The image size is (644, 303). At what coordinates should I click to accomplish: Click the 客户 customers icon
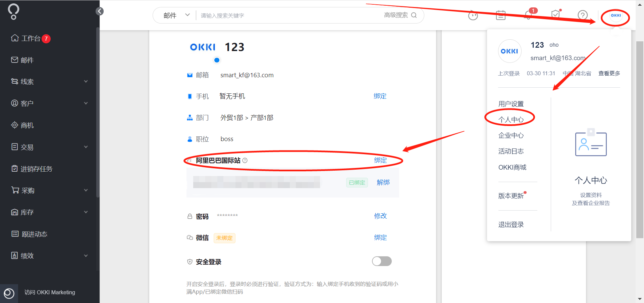click(15, 103)
